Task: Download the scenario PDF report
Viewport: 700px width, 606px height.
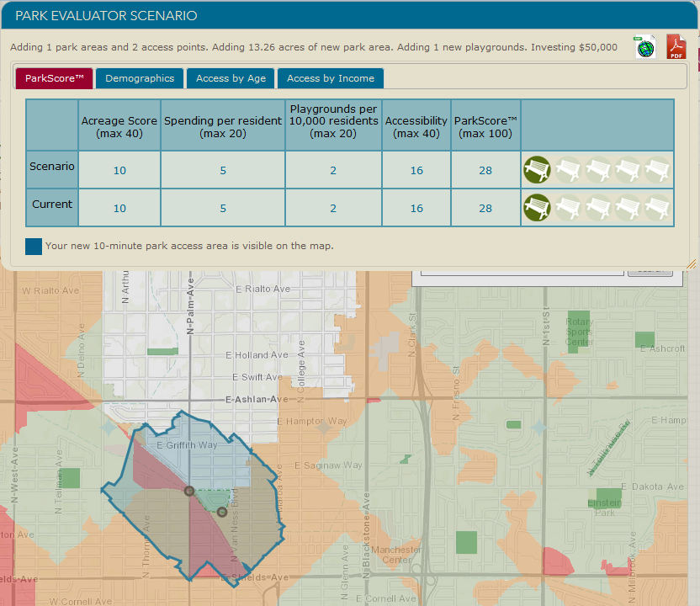Action: coord(676,46)
